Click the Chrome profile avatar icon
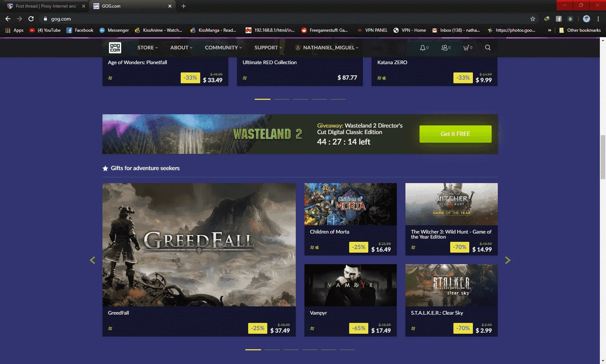The width and height of the screenshot is (606, 364). 587,19
